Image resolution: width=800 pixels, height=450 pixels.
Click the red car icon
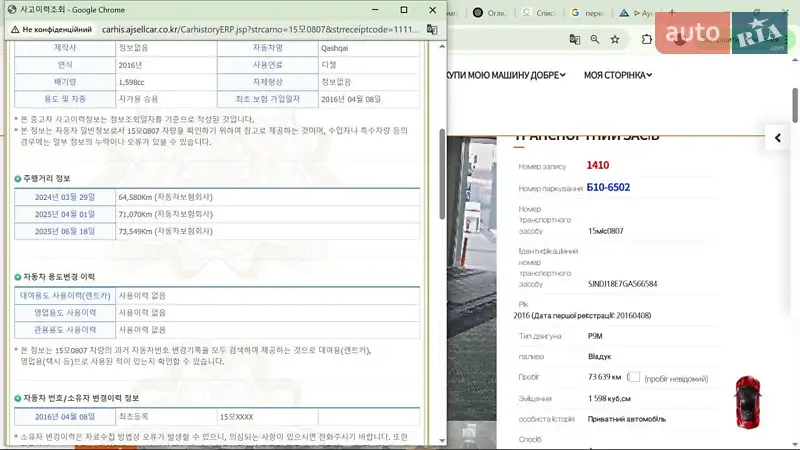747,397
